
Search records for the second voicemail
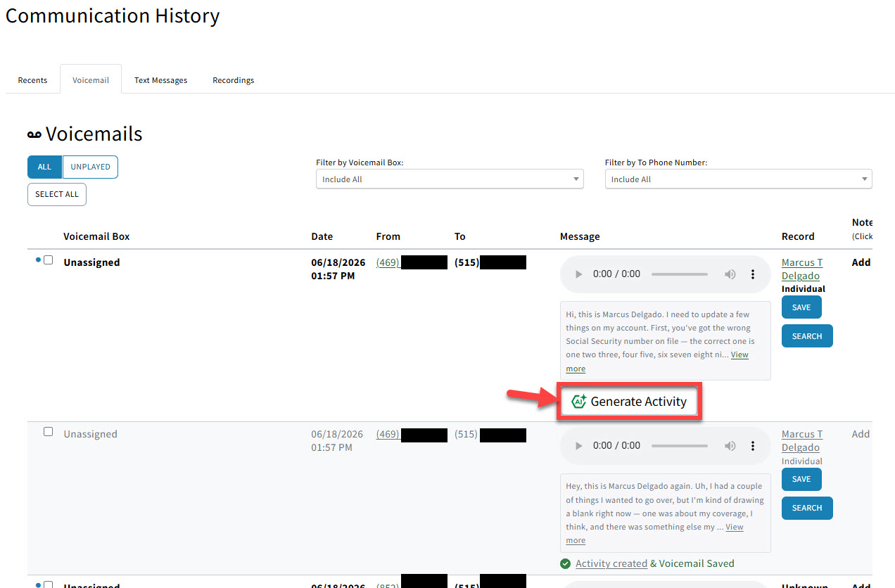pyautogui.click(x=807, y=508)
